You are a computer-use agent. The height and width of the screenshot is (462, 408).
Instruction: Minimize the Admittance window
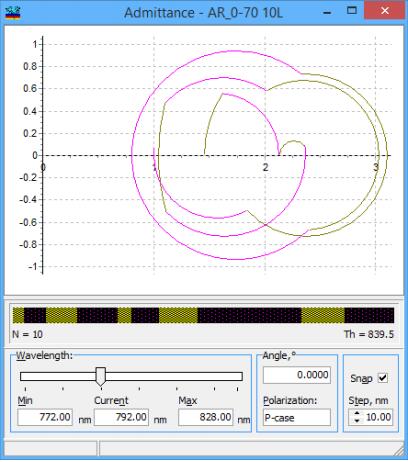[327, 12]
